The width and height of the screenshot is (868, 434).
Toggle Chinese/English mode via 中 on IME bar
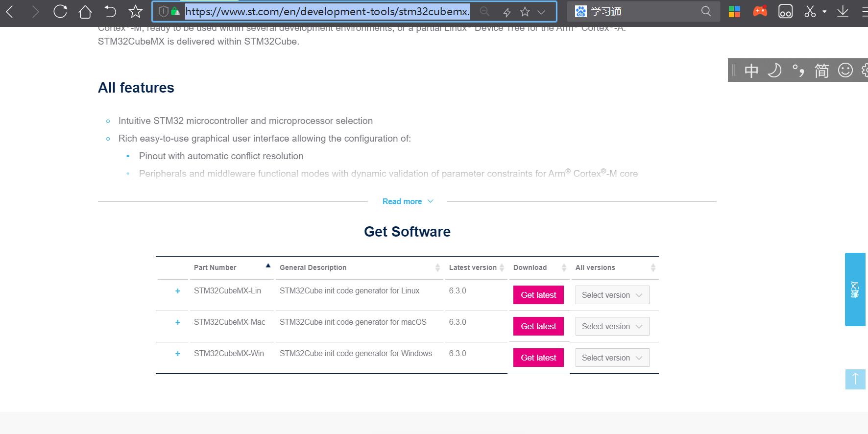tap(751, 71)
